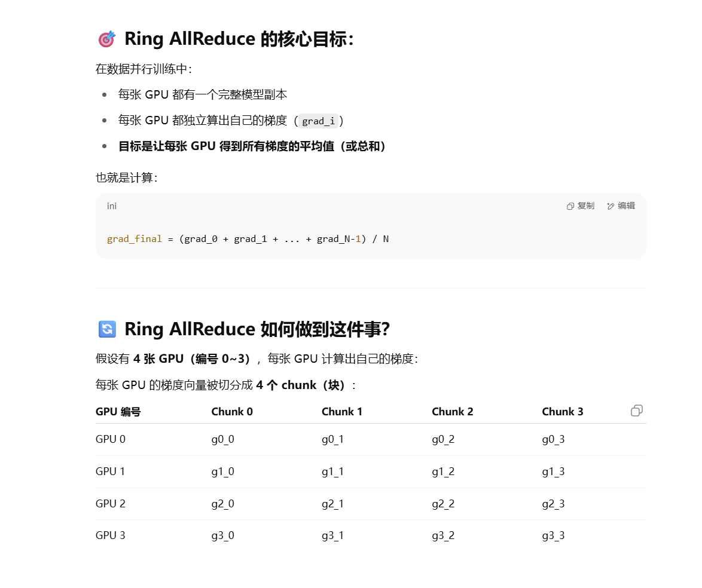
Task: Click the 'Chunk 1' column header
Action: click(342, 412)
